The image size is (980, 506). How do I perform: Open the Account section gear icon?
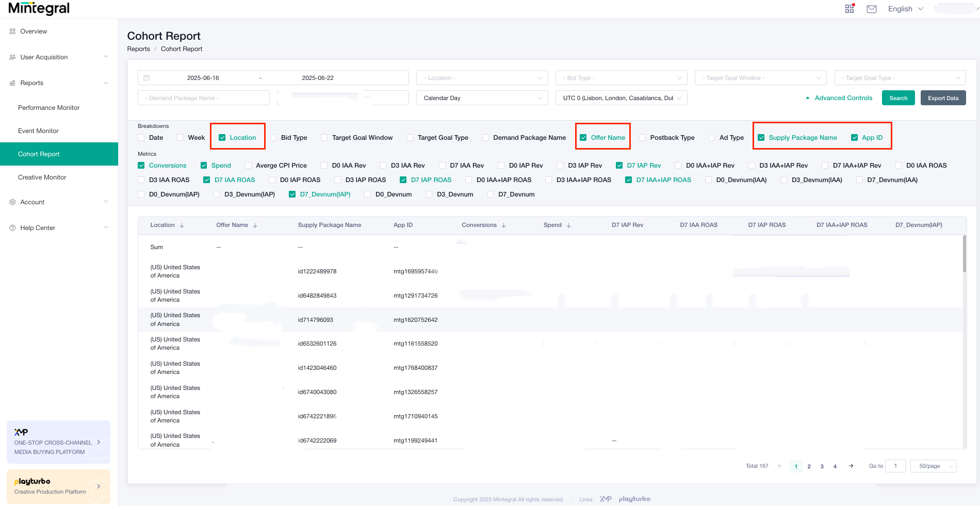click(12, 202)
